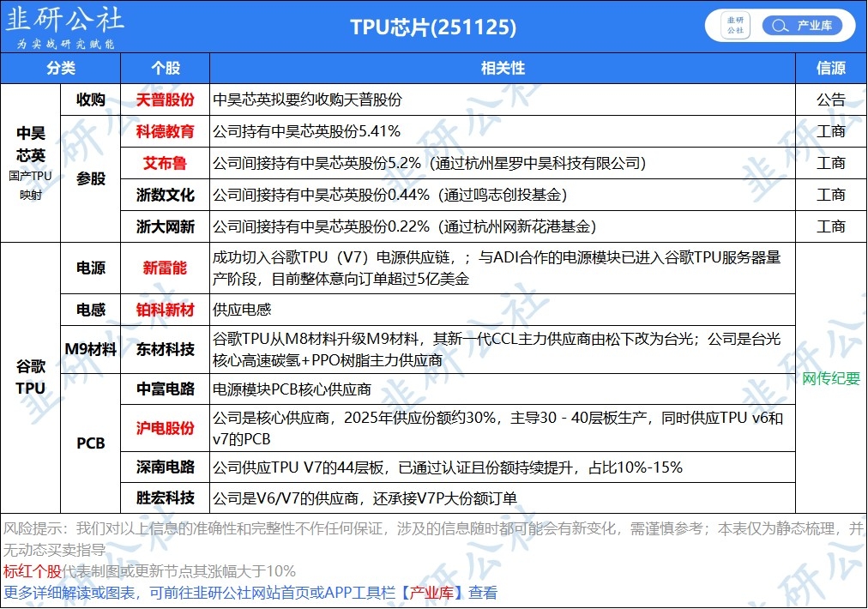Select stock 中富电路

tap(165, 389)
